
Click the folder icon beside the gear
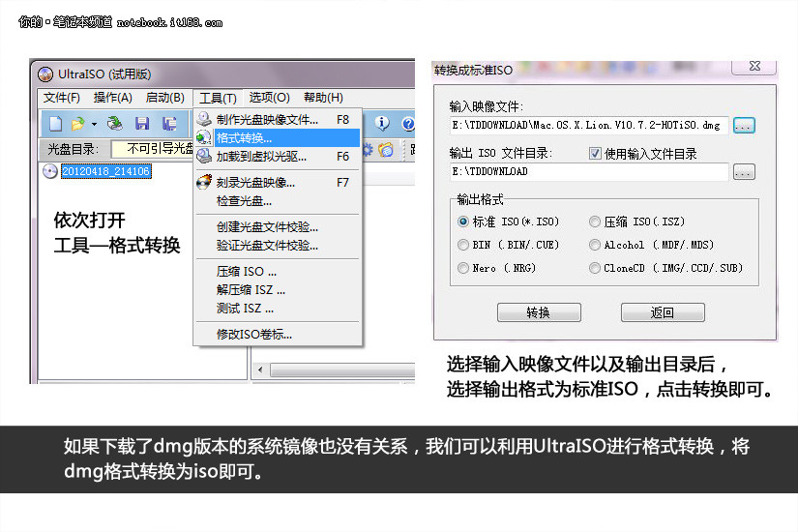point(386,150)
